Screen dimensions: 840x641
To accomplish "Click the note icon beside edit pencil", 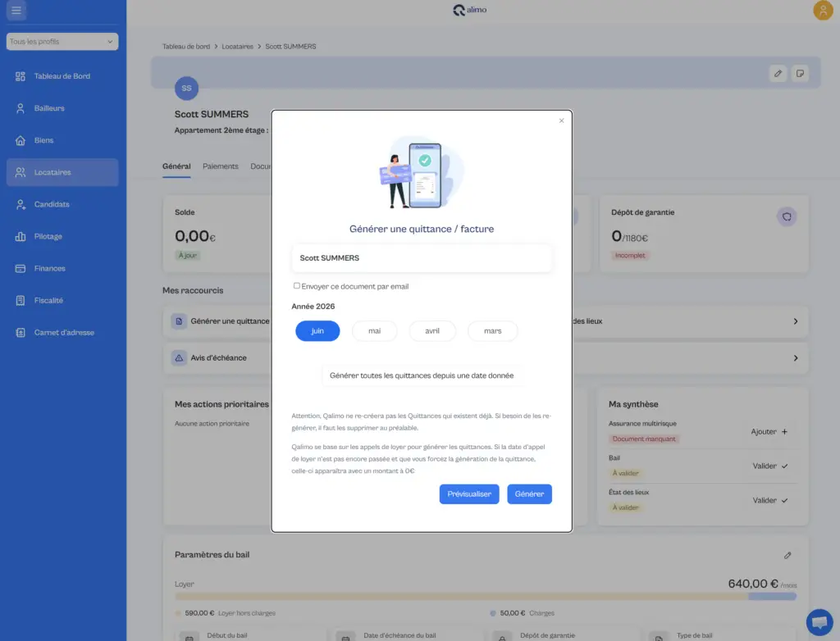I will [x=800, y=74].
